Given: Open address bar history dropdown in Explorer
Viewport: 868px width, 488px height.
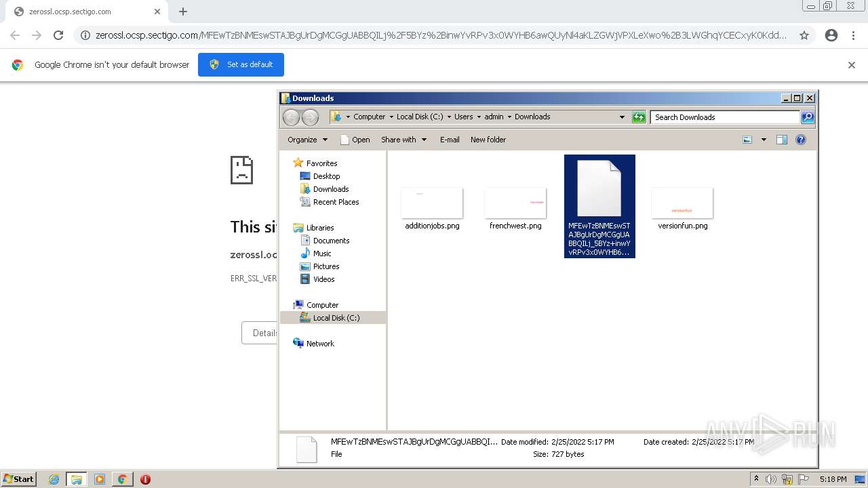Looking at the screenshot, I should [622, 117].
